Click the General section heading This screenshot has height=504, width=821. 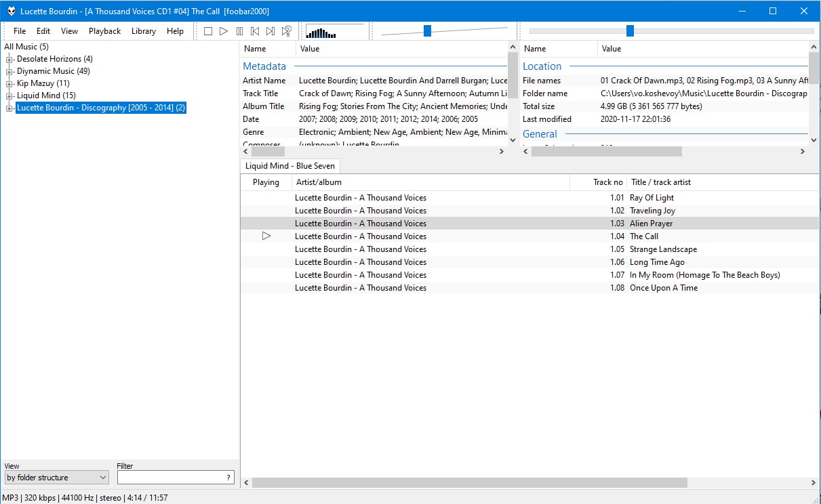540,134
